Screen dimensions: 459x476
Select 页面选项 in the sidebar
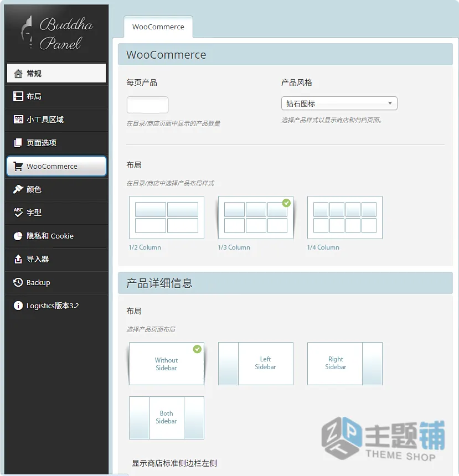tap(56, 143)
